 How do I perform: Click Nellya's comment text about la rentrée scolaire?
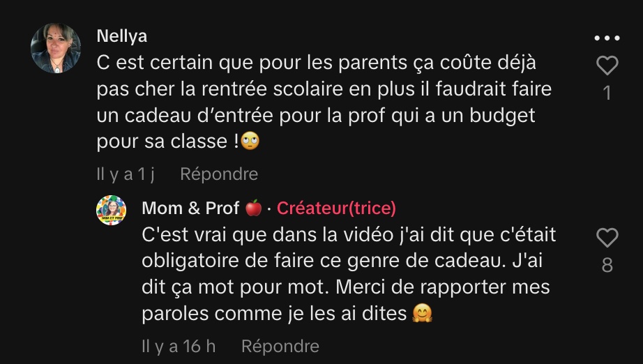(x=324, y=102)
